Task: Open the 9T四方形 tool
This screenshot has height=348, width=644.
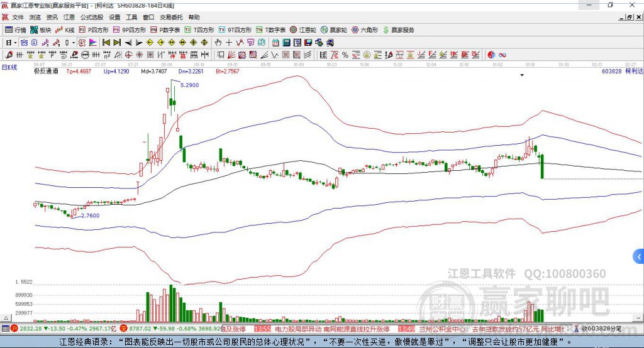Action: pos(235,30)
